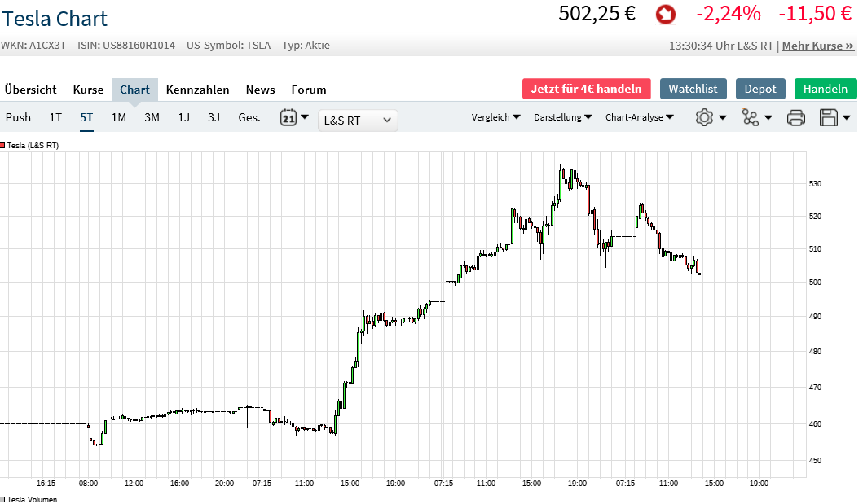The width and height of the screenshot is (863, 504).
Task: Open the calendar date picker icon
Action: [x=288, y=117]
